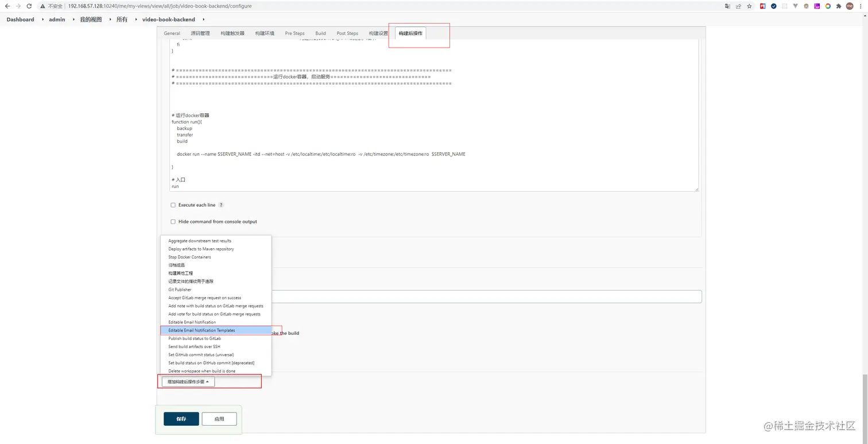Reload the page with the refresh icon
Screen dimensions: 868x444
[29, 6]
